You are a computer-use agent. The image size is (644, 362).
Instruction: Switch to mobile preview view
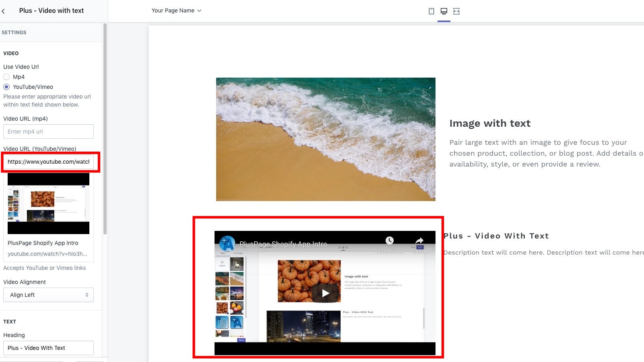[x=431, y=11]
